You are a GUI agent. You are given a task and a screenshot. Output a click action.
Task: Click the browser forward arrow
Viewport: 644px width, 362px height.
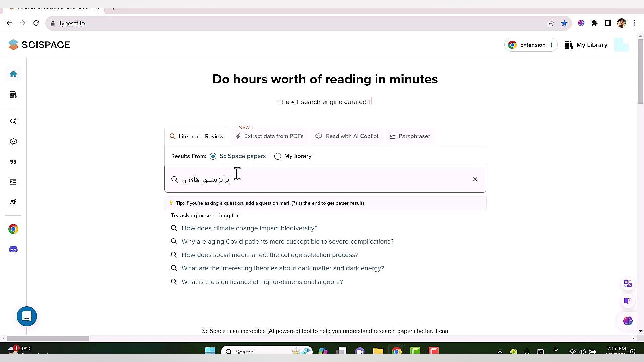[22, 23]
